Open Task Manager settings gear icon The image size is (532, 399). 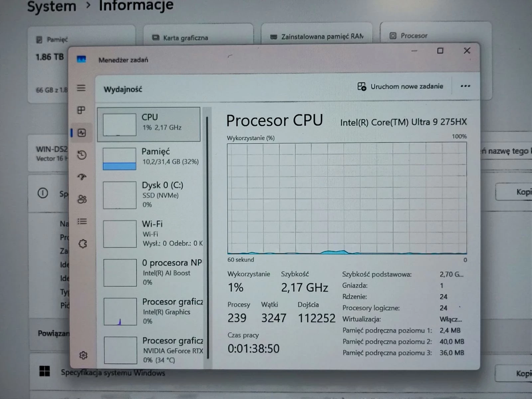coord(83,355)
